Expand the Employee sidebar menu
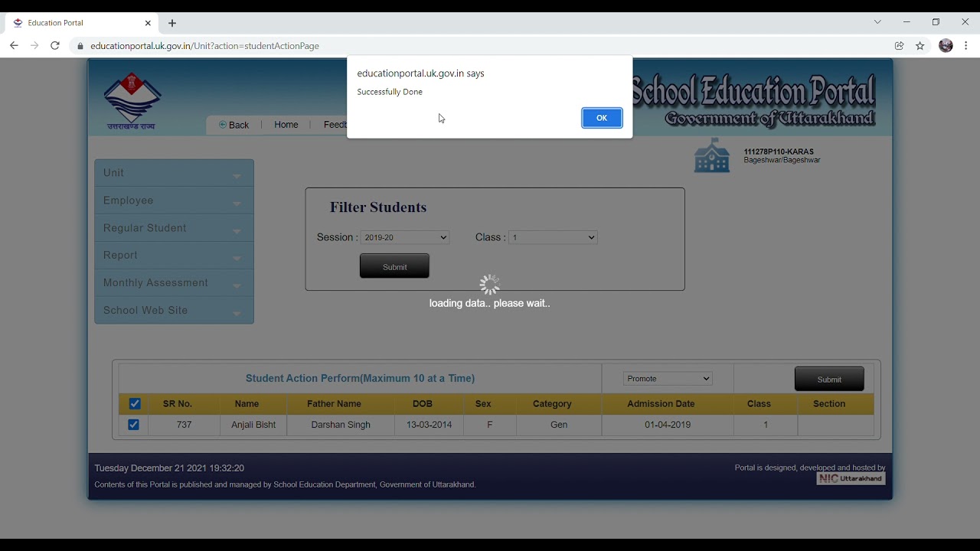 [x=174, y=201]
